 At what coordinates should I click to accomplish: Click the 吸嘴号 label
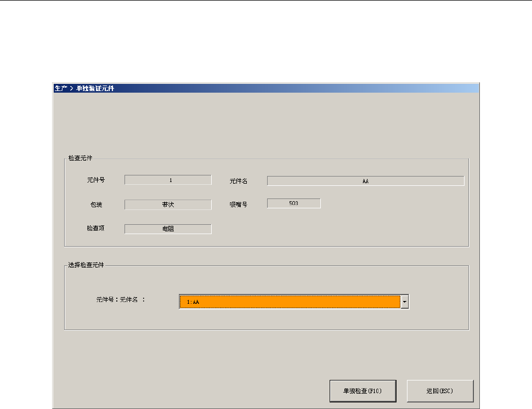pyautogui.click(x=239, y=204)
